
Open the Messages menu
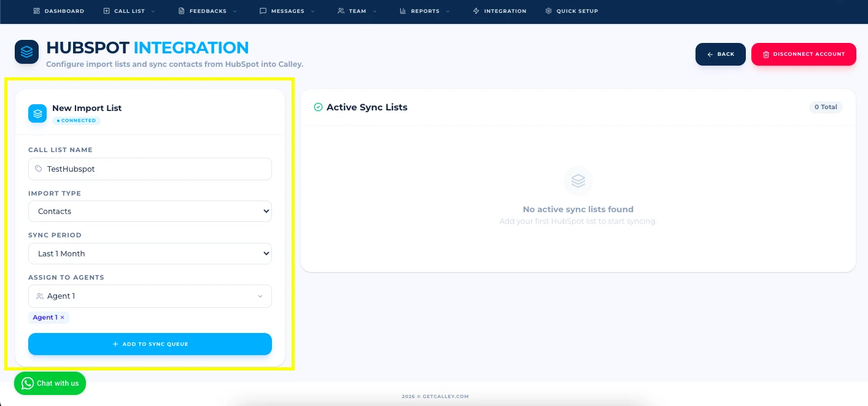tap(287, 11)
